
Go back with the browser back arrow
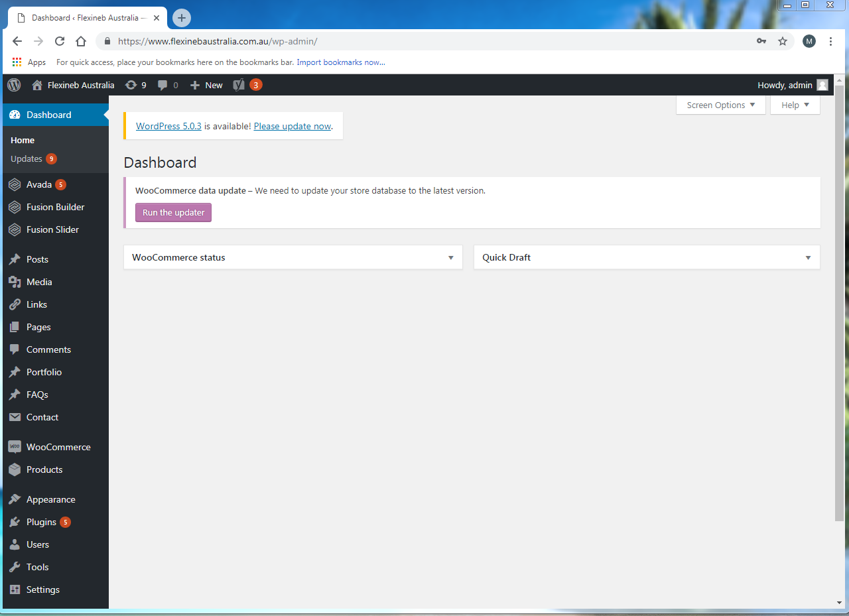click(17, 41)
